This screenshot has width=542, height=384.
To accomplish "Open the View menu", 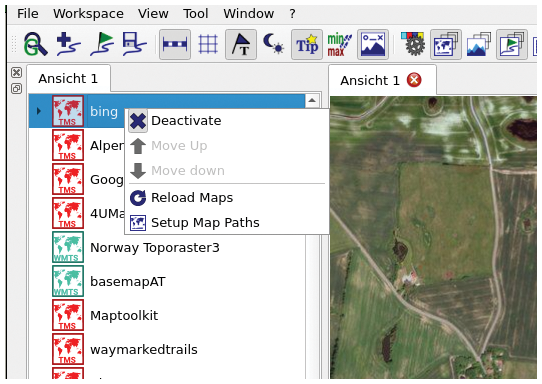I will click(153, 14).
